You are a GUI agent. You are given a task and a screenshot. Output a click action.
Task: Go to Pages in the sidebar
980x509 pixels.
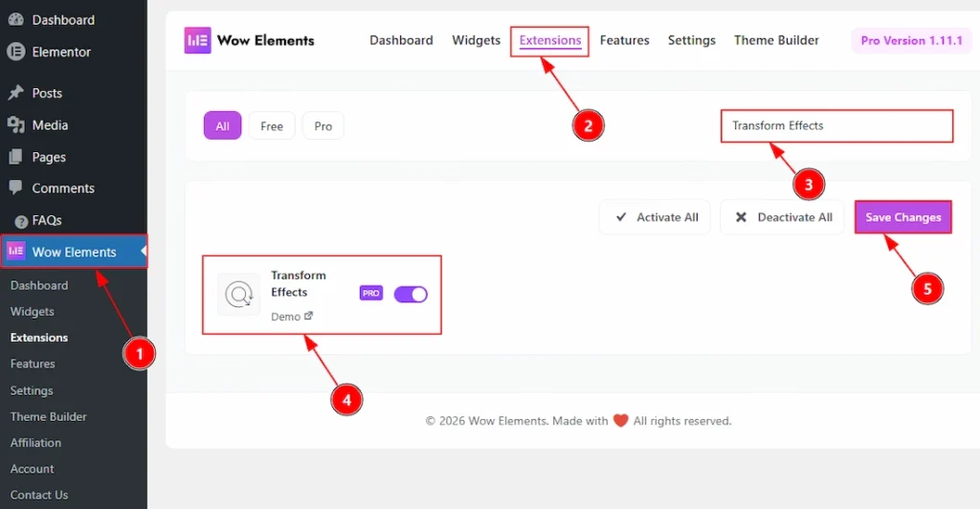point(49,157)
